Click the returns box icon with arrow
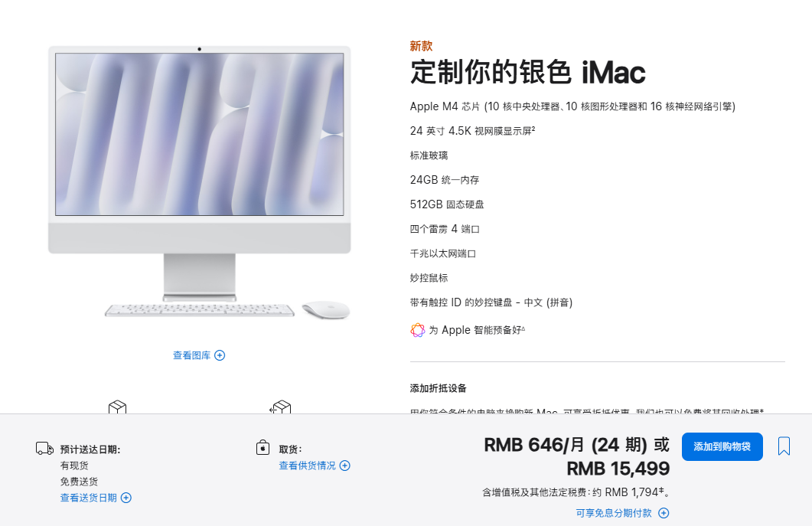The height and width of the screenshot is (526, 812). click(x=280, y=407)
